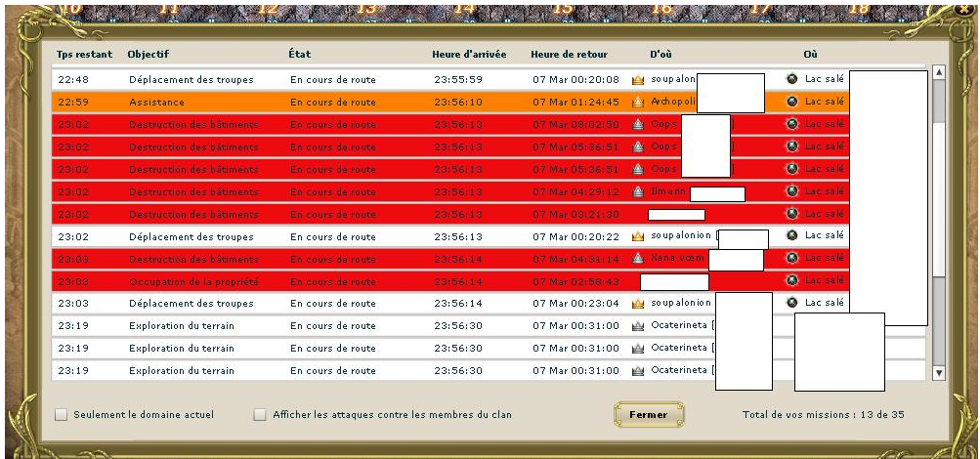Click the Heure d'arrivée column header

pos(469,55)
